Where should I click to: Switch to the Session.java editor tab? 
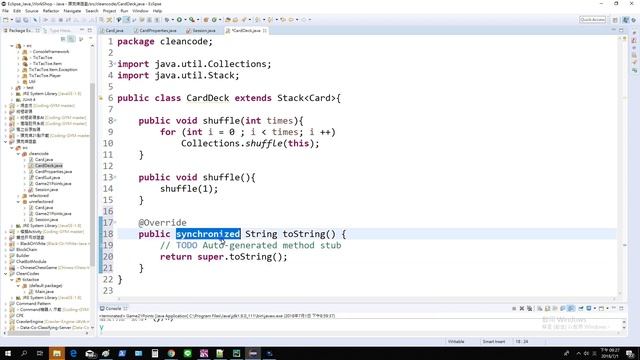click(201, 31)
